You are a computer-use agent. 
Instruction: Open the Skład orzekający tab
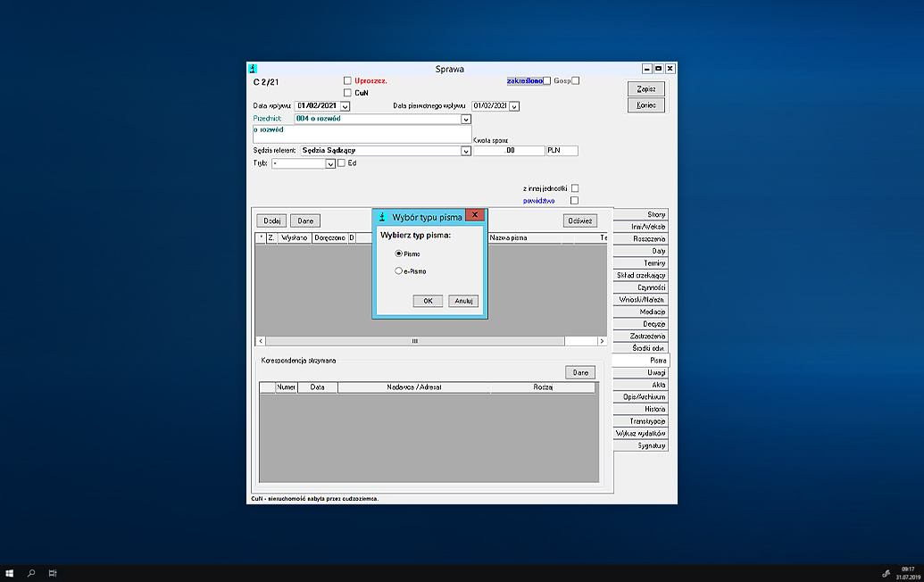[641, 275]
